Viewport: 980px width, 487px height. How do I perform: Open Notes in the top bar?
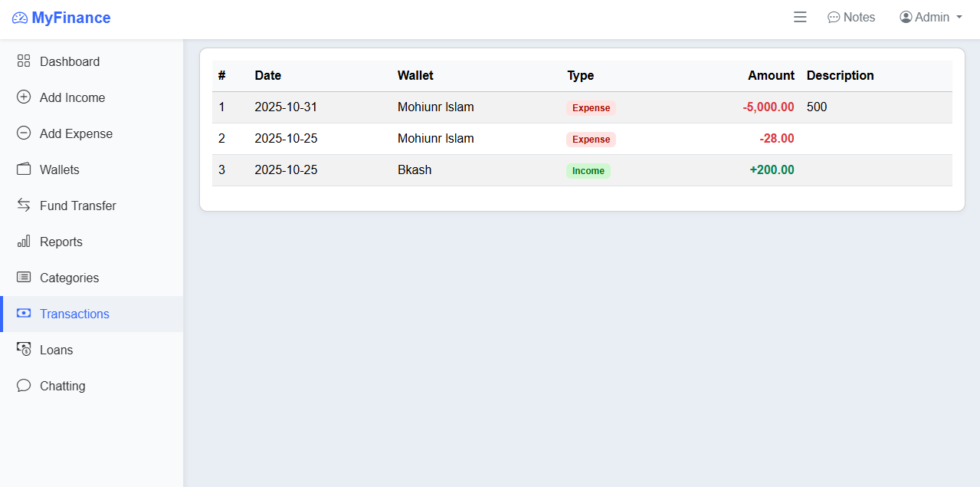click(x=851, y=17)
